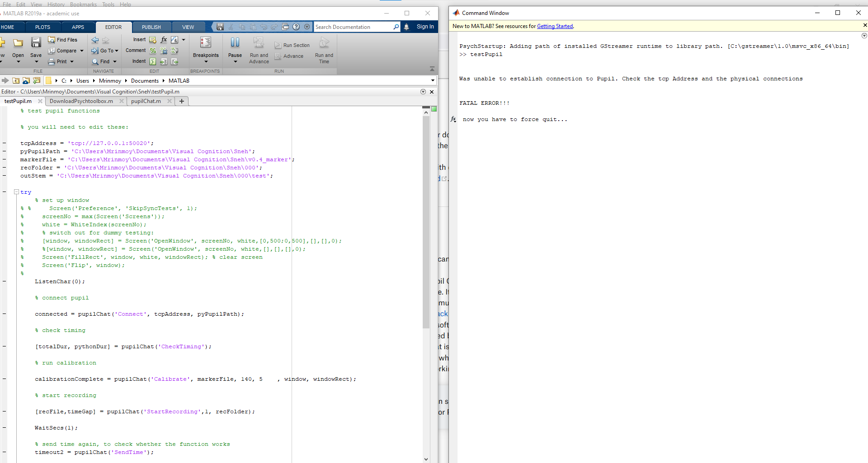Click the uncomment icon
This screenshot has height=463, width=868.
(x=164, y=51)
